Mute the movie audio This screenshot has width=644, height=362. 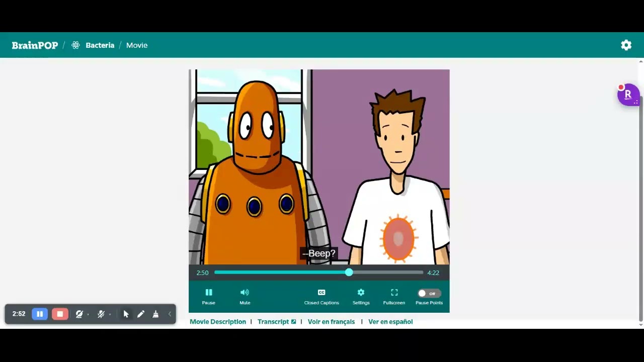(245, 296)
